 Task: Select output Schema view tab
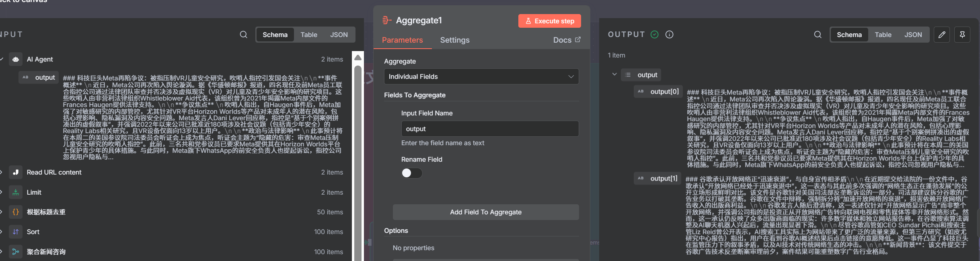pos(849,35)
